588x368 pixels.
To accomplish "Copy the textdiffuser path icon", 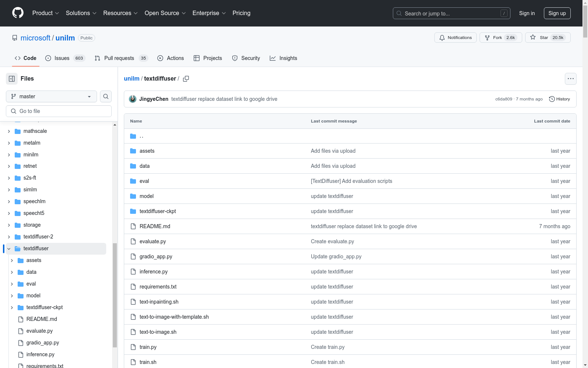I will tap(186, 79).
